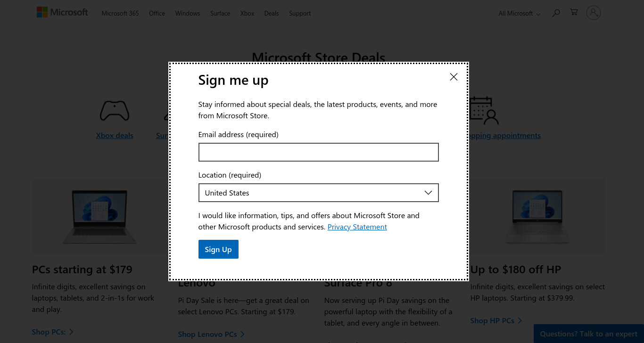The height and width of the screenshot is (343, 644).
Task: Click the PCs starting at $179 heading
Action: (82, 269)
